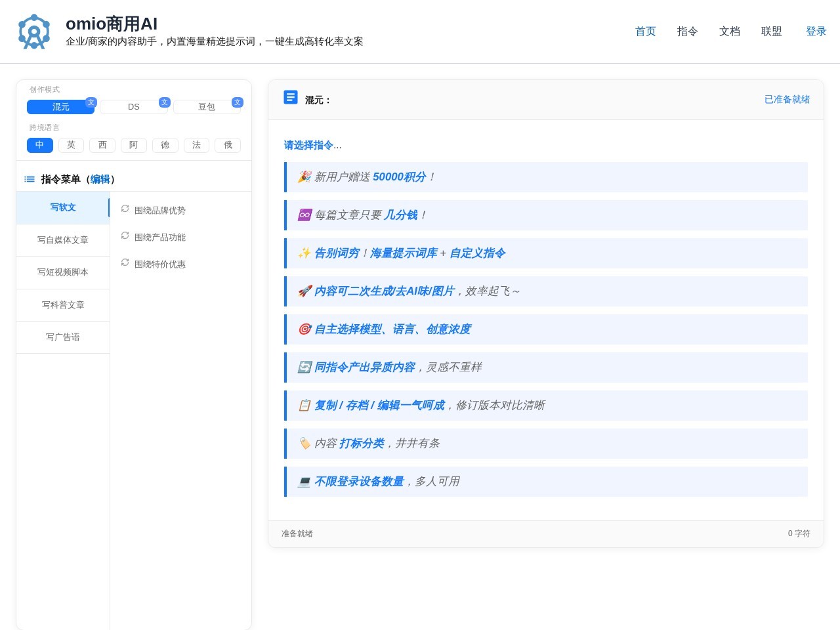
Task: Click the 创作模式 section label
Action: tap(45, 89)
